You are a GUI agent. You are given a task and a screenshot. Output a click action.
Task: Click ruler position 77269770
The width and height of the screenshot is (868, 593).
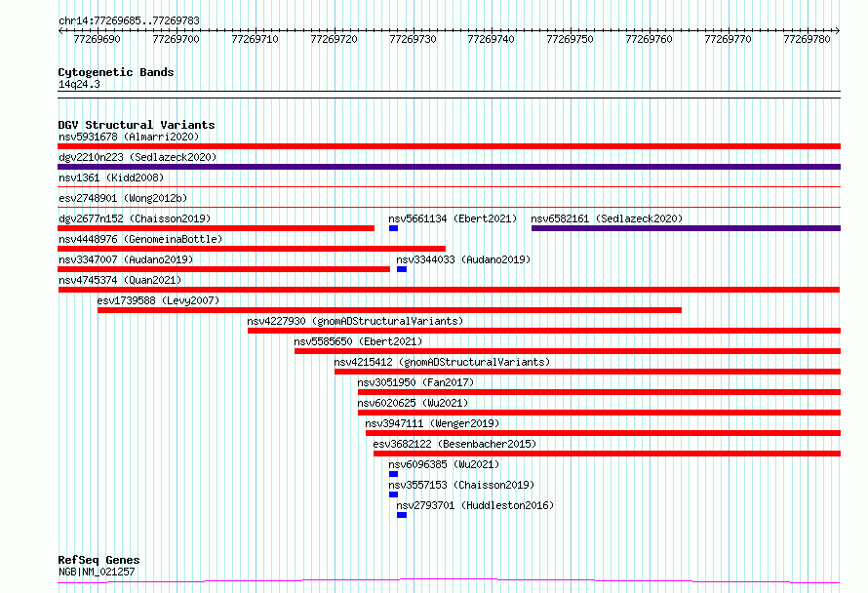click(728, 39)
